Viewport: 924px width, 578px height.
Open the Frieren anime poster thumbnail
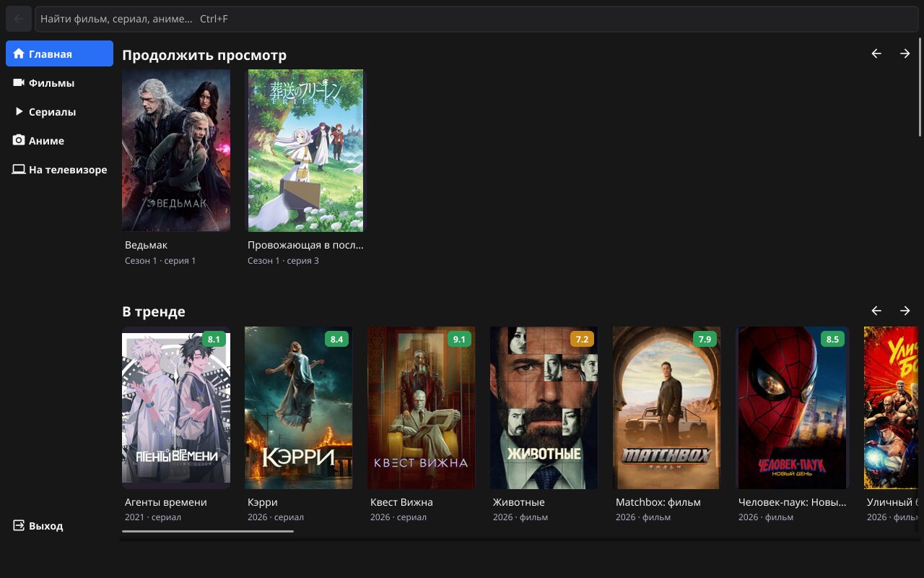point(305,150)
